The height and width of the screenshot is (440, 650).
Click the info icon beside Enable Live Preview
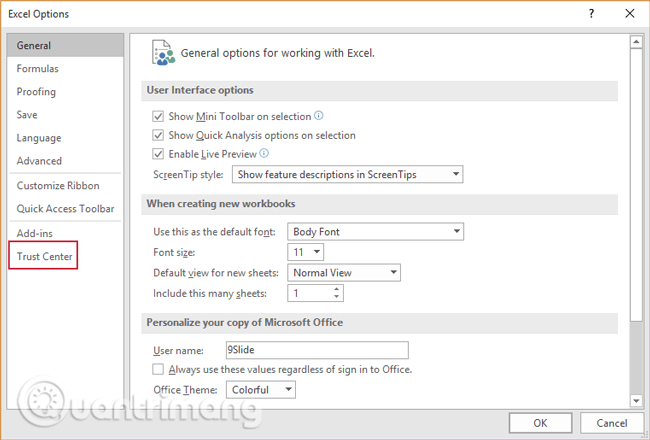[264, 153]
